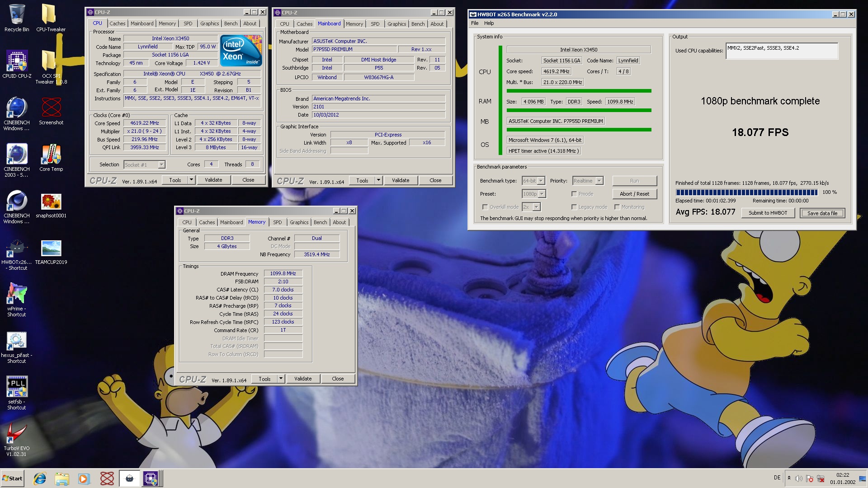Switch to HWBOT x265 taskbar button

coord(129,479)
